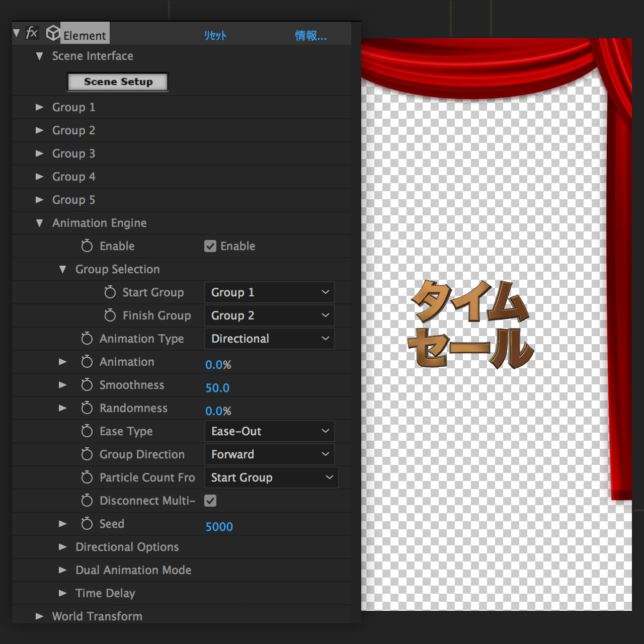
Task: Open the Finish Group dropdown
Action: pyautogui.click(x=269, y=315)
